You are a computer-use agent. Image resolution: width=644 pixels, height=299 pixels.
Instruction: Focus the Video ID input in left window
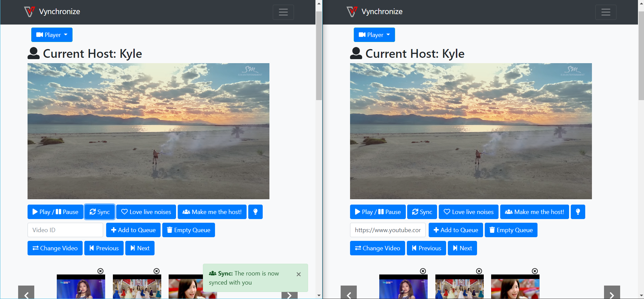click(65, 230)
